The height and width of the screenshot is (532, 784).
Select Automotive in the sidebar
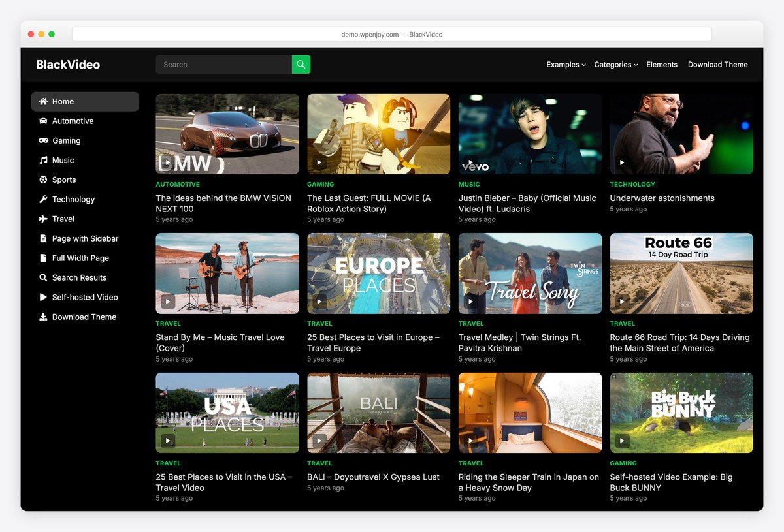pyautogui.click(x=85, y=121)
